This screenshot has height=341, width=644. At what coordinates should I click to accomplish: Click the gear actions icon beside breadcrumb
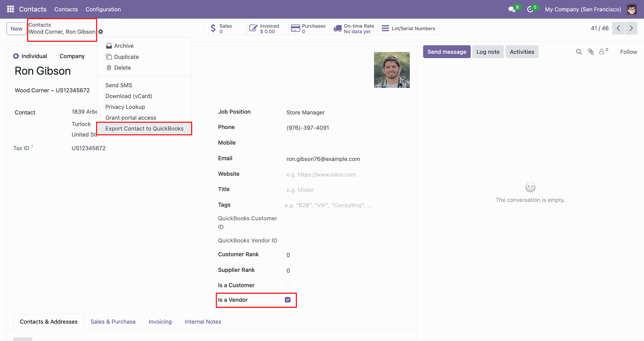click(101, 32)
